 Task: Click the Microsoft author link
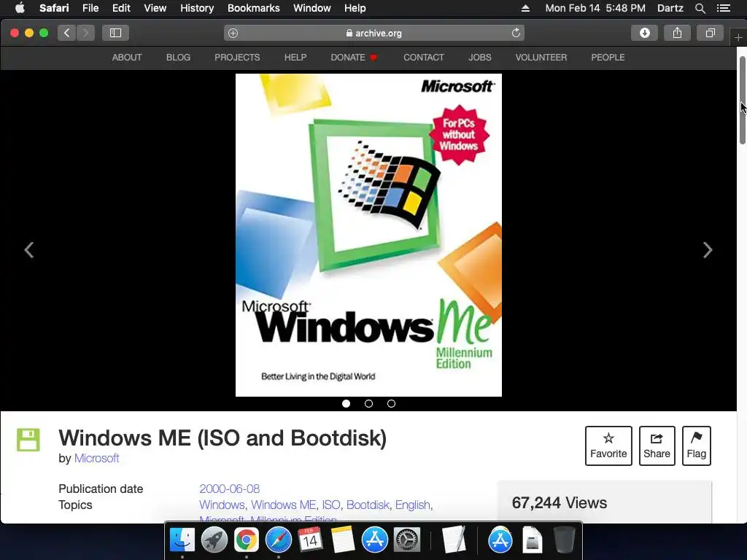click(97, 458)
